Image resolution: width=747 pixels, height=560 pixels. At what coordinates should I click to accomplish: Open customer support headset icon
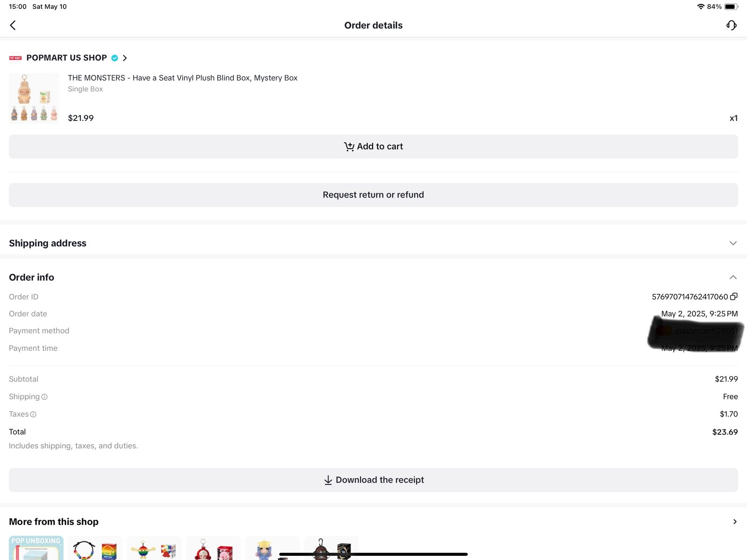point(732,25)
